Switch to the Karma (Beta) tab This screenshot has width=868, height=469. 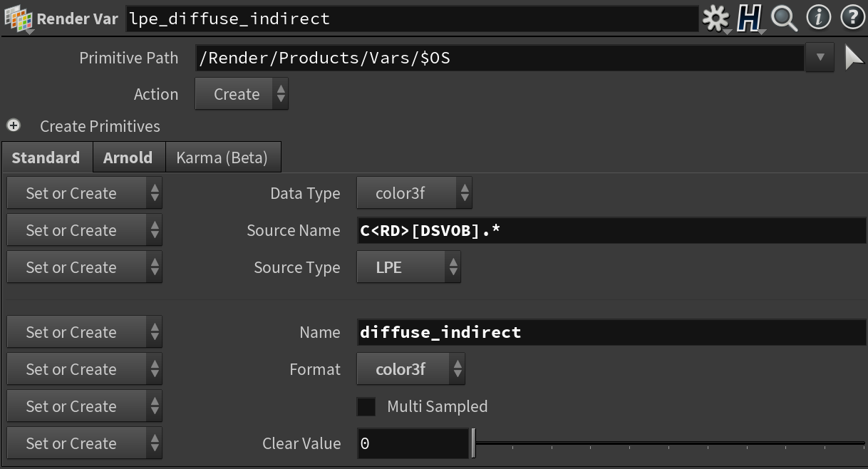(x=222, y=158)
